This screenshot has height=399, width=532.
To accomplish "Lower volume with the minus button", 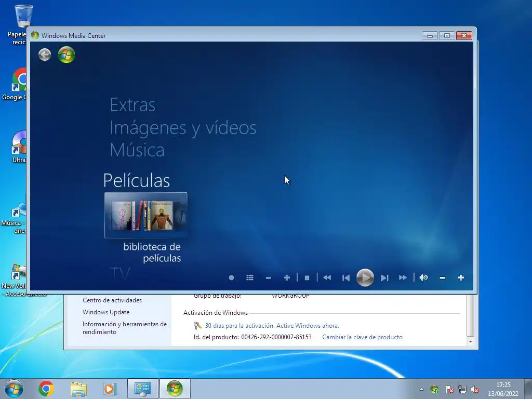I will tap(442, 278).
